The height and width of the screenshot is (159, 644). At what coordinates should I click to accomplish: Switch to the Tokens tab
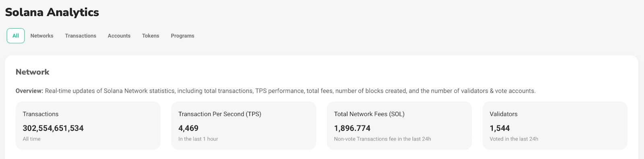[x=151, y=36]
